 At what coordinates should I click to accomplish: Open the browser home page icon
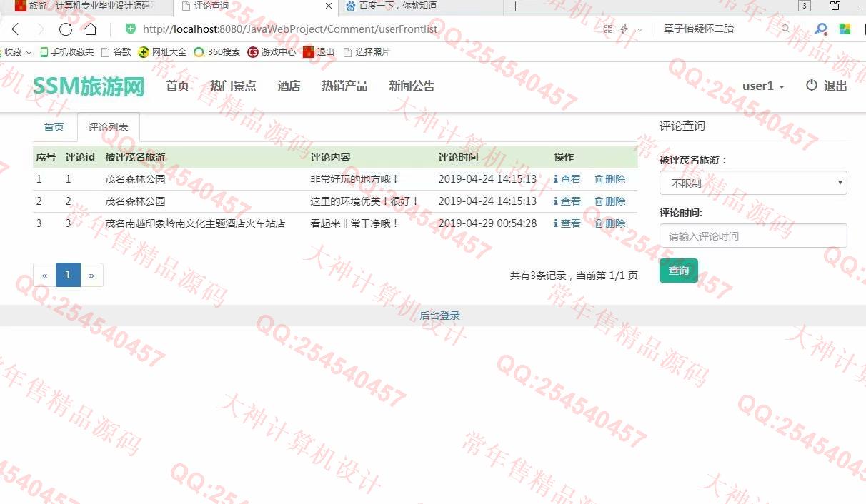coord(91,29)
